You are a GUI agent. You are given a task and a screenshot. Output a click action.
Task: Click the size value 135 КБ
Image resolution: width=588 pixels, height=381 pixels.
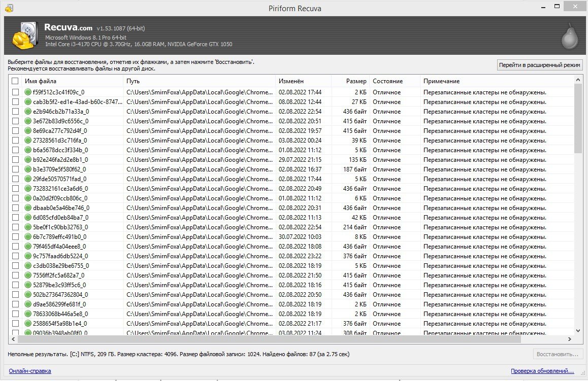[357, 160]
